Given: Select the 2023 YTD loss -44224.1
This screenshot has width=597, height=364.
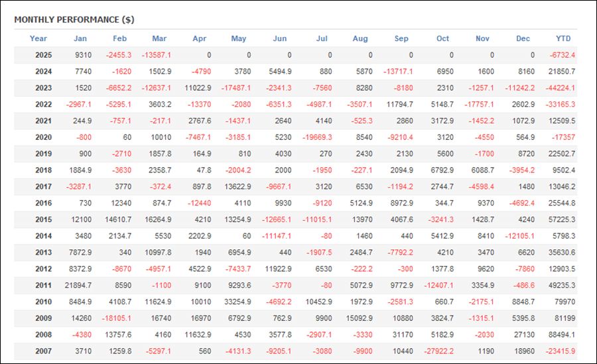Looking at the screenshot, I should click(x=559, y=88).
